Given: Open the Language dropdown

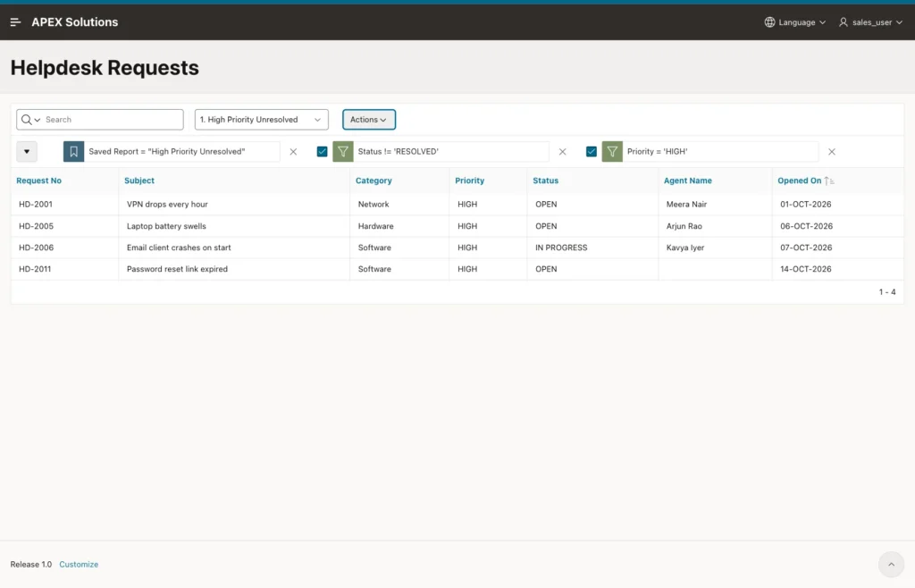Looking at the screenshot, I should (795, 22).
